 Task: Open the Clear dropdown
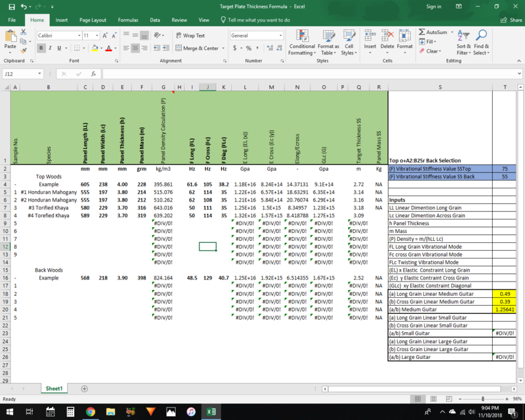pos(430,51)
